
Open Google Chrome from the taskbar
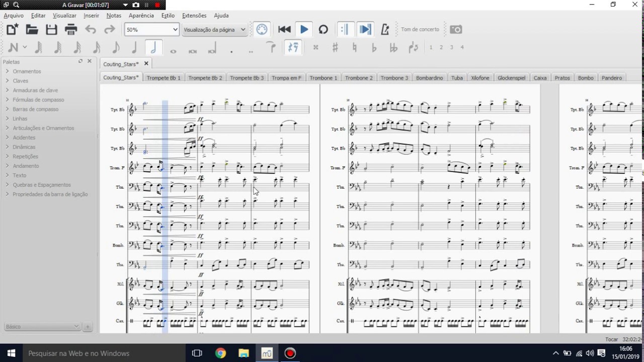click(220, 353)
